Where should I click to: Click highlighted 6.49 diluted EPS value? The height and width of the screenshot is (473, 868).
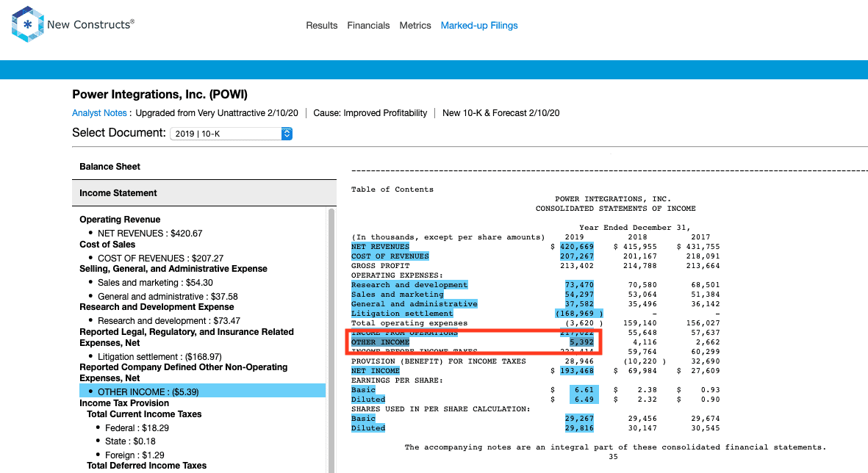(584, 400)
